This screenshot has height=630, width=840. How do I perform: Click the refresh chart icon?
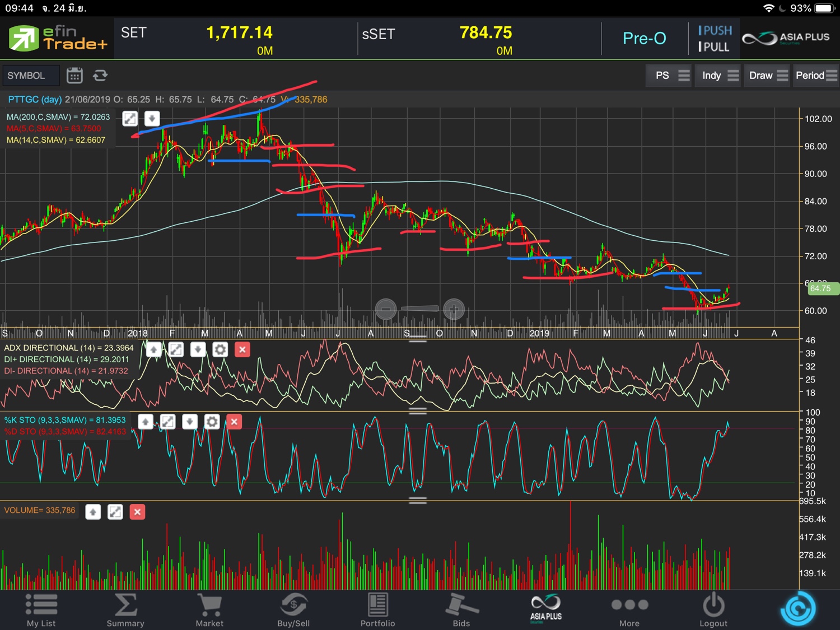pyautogui.click(x=100, y=76)
